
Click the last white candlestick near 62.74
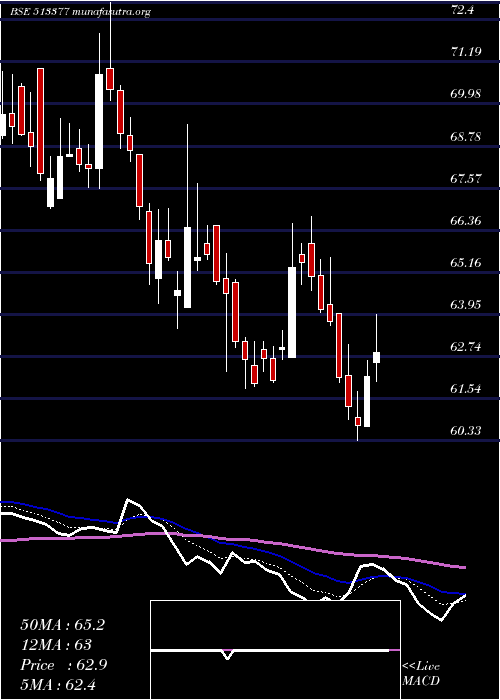(376, 357)
